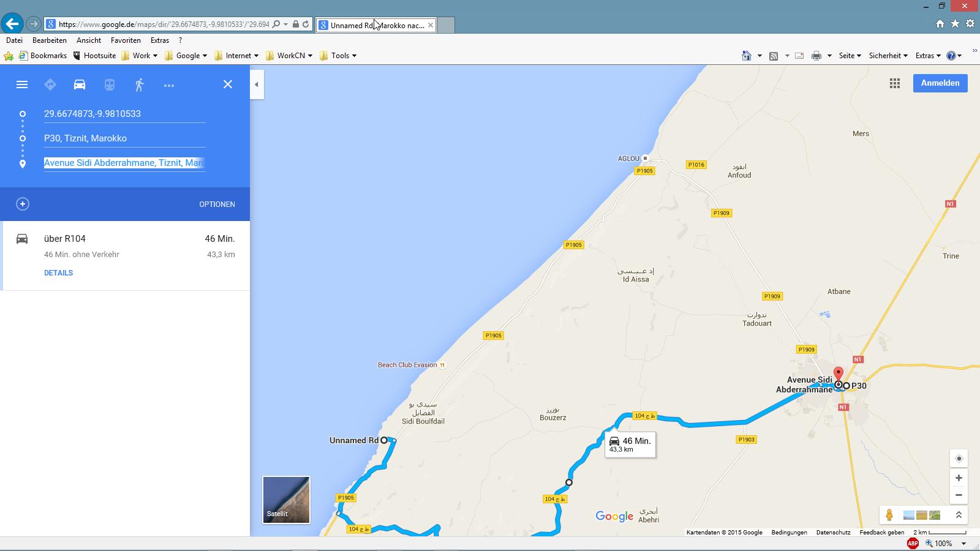Edit the P30, Tiznit waypoint field
Viewport: 980px width, 551px height.
tap(124, 138)
